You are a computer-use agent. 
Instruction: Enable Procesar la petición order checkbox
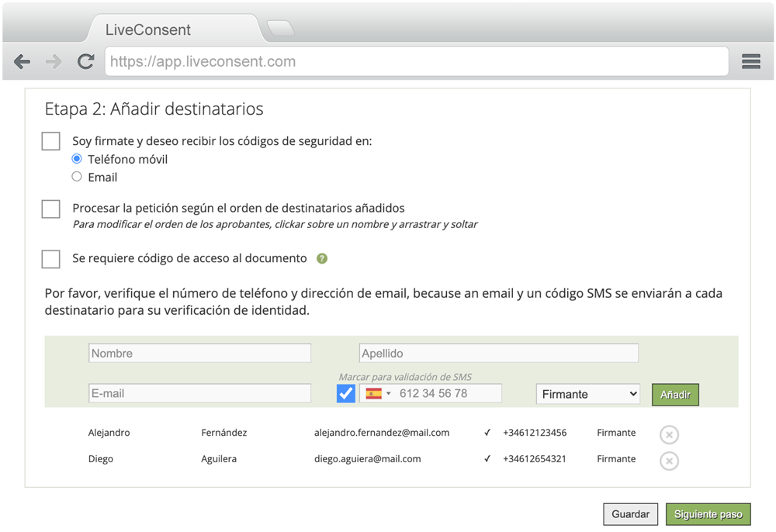coord(50,209)
